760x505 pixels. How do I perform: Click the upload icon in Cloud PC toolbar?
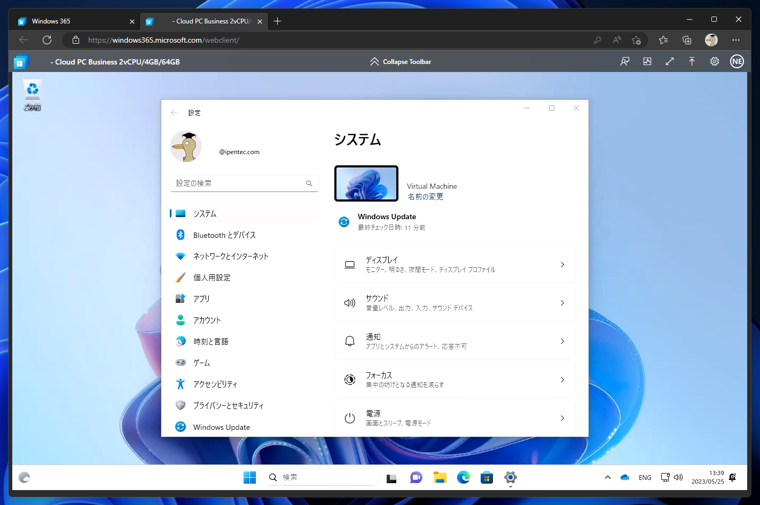(x=692, y=62)
